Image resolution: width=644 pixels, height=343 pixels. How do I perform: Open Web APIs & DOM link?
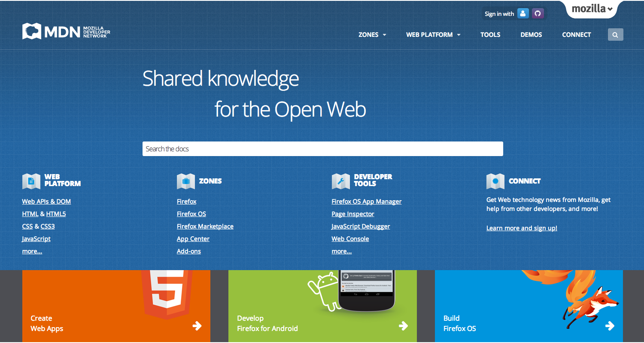[x=46, y=202]
